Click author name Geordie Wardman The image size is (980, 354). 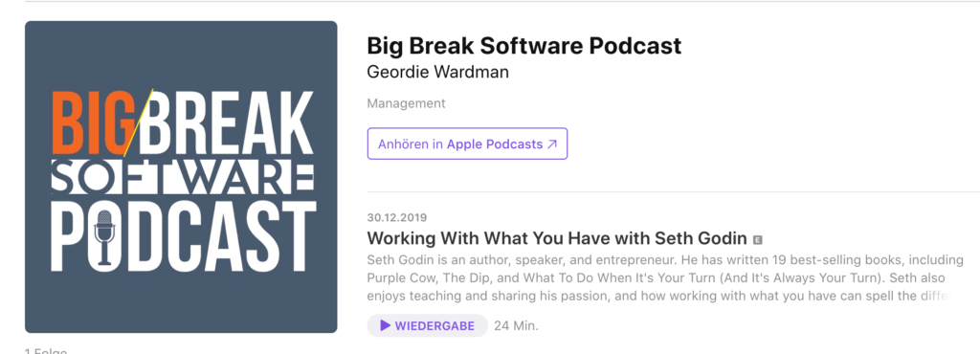437,72
